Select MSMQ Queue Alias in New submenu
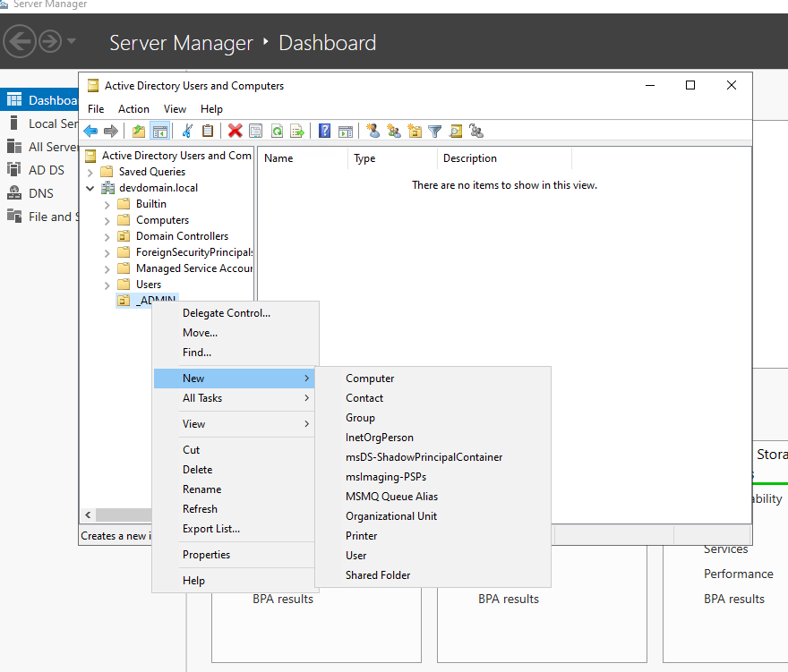This screenshot has width=788, height=672. tap(433, 497)
